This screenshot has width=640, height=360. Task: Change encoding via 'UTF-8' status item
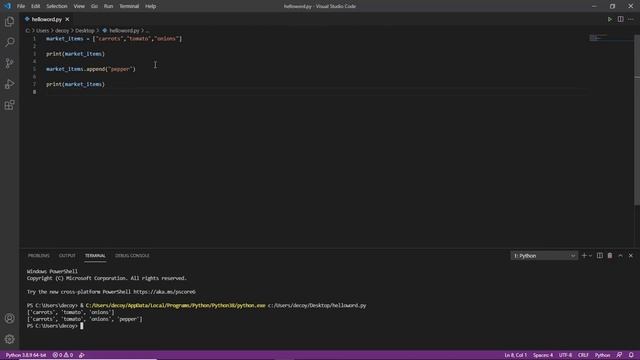(565, 355)
